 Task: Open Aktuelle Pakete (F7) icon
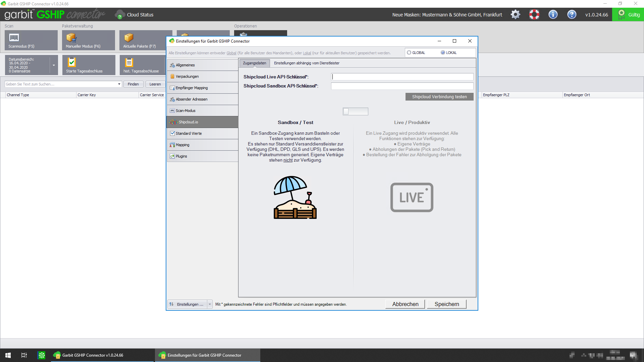[129, 38]
